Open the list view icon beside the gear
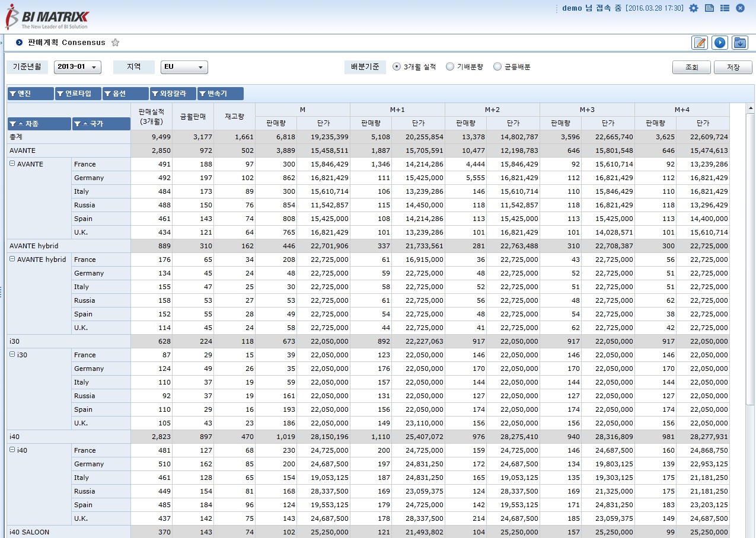 coord(724,8)
